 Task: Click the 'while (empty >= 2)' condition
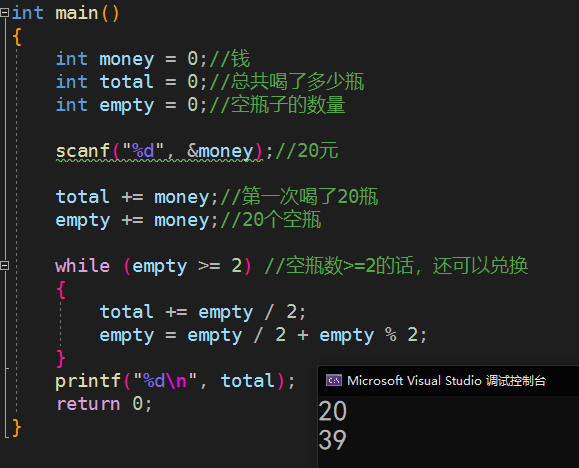click(153, 266)
